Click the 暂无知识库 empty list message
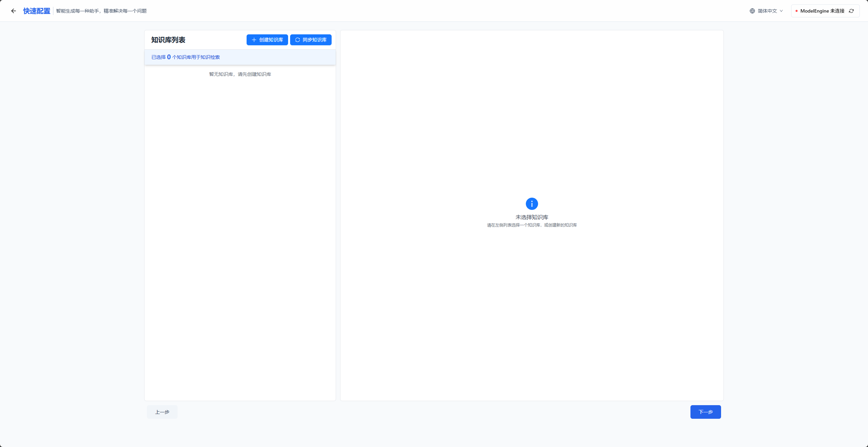 240,74
